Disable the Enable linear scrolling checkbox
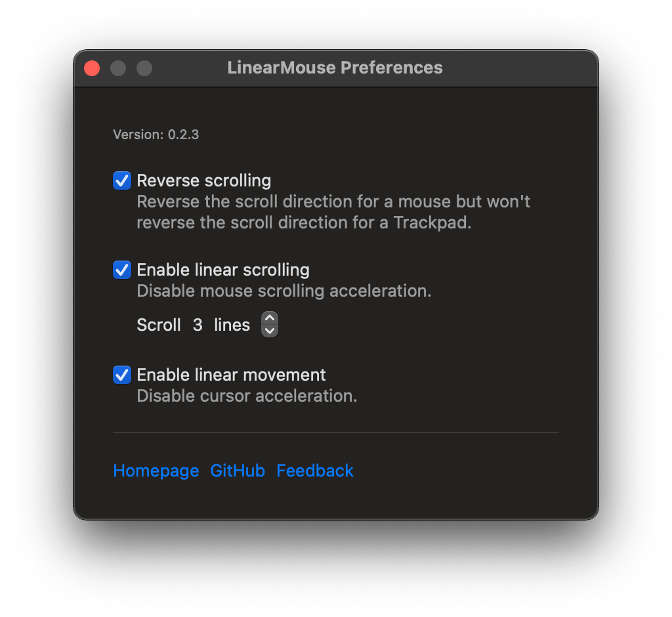Image resolution: width=672 pixels, height=617 pixels. click(121, 269)
